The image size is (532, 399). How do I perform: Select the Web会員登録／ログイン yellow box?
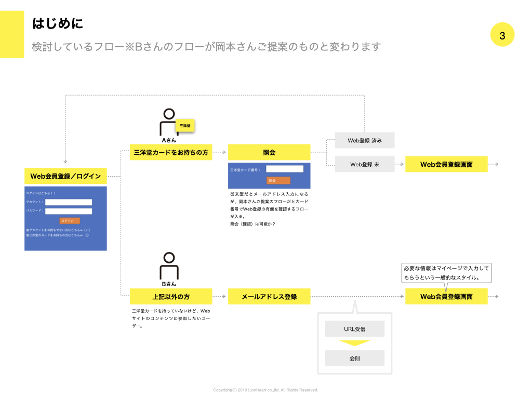point(65,176)
